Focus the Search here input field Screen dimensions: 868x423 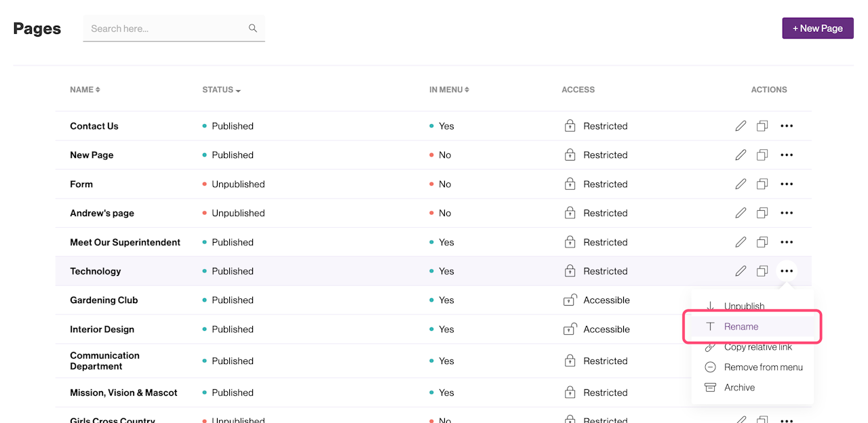[167, 28]
